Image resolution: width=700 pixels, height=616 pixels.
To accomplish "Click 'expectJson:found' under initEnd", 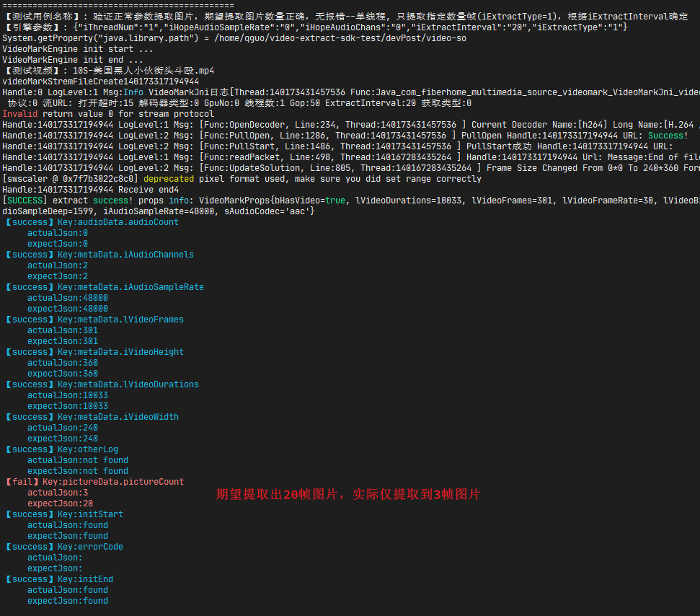I will [68, 602].
